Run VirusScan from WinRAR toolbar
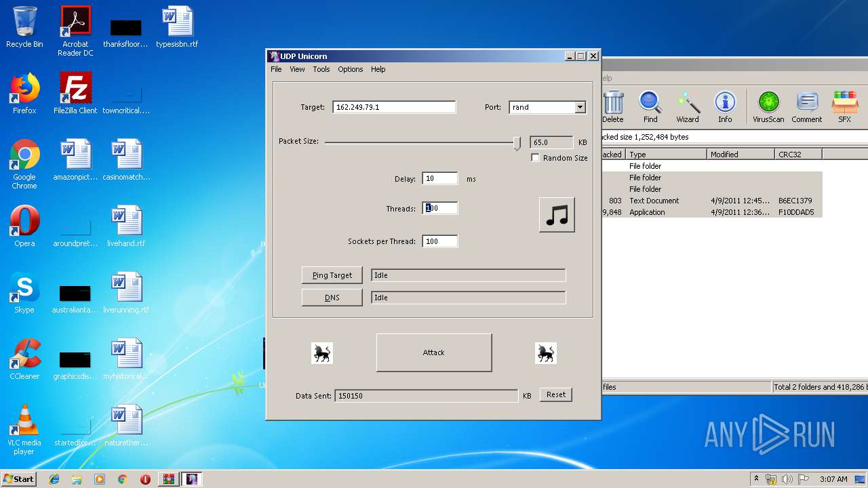 (768, 107)
